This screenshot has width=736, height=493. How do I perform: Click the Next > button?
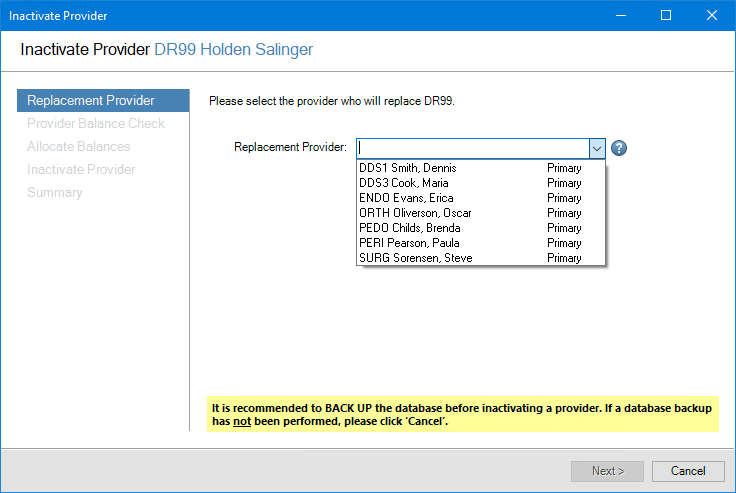coord(607,471)
